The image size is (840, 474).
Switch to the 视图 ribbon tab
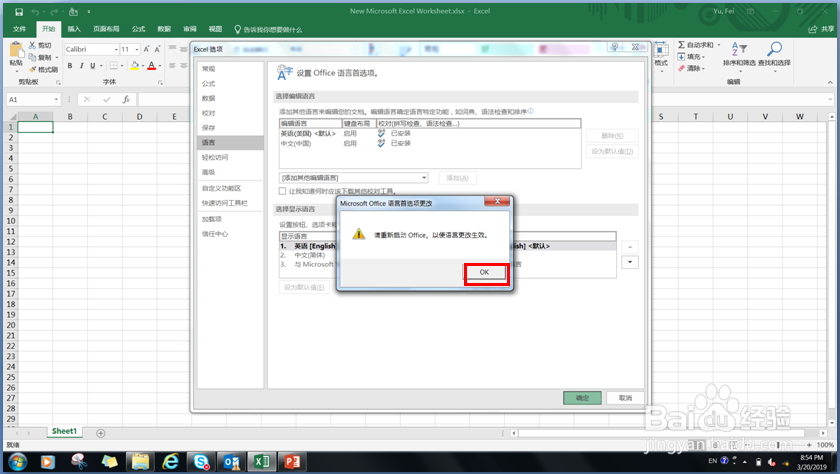click(215, 29)
